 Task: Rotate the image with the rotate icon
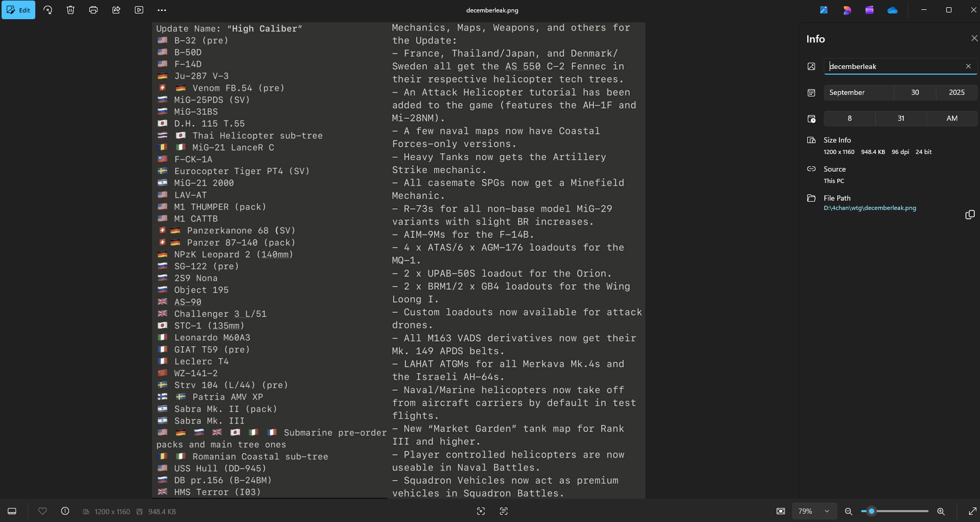[48, 10]
